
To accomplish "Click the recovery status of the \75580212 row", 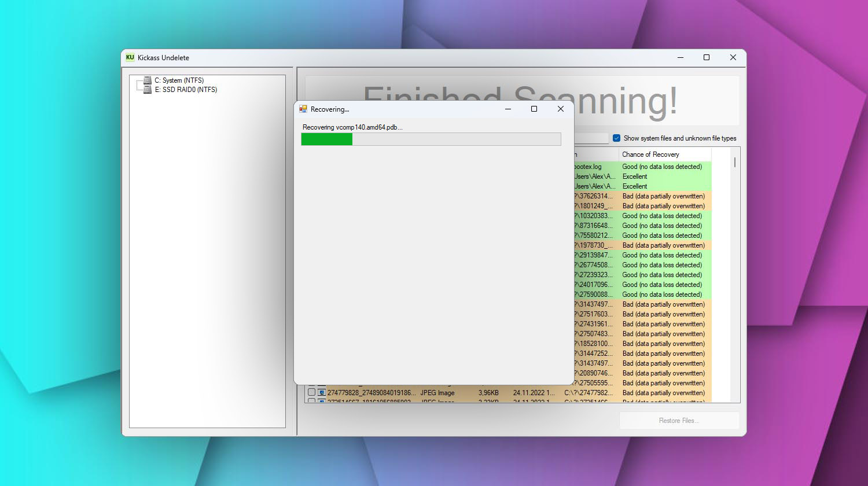I will (x=662, y=235).
